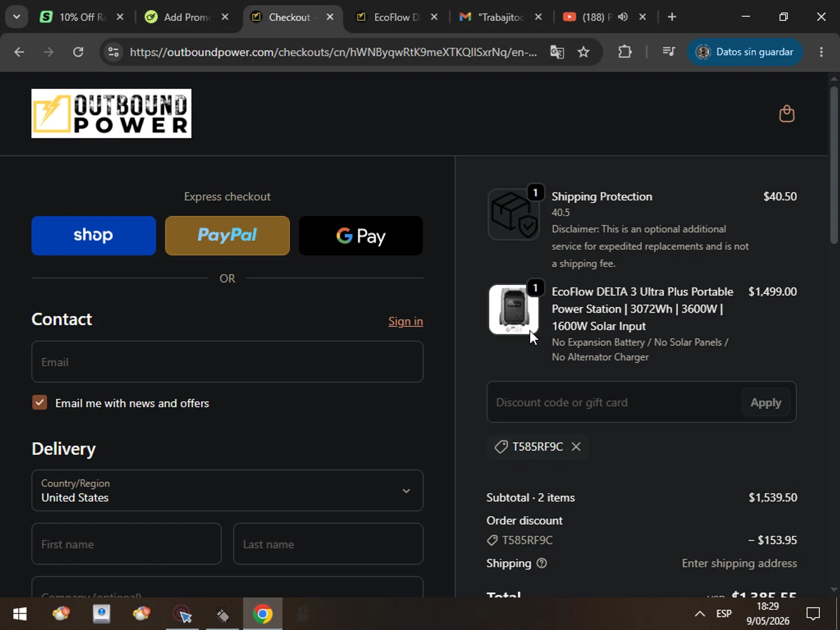Screen dimensions: 840x630
Task: Open the tab search dropdown
Action: click(x=17, y=17)
